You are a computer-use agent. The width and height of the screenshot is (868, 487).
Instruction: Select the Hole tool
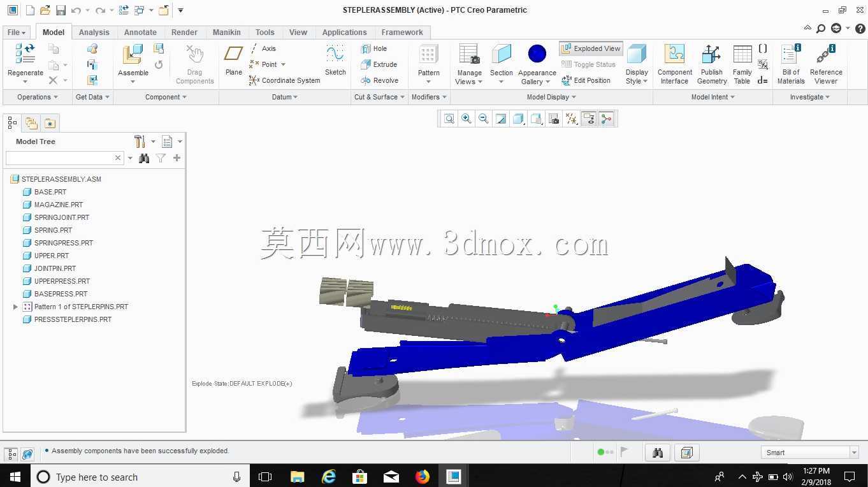[x=374, y=48]
